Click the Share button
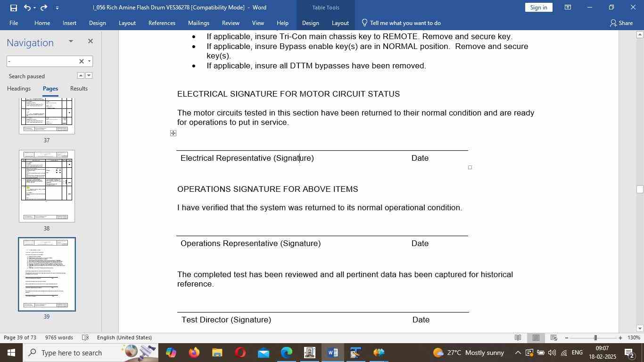 (x=621, y=23)
